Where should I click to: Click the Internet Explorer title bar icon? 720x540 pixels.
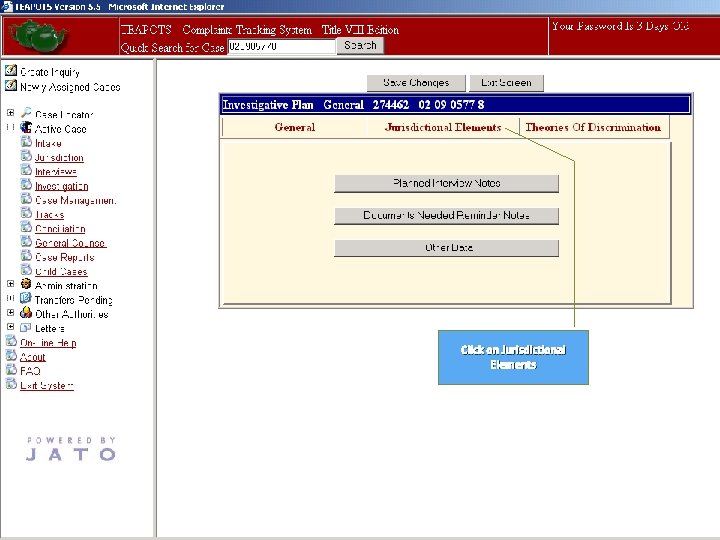coord(7,6)
